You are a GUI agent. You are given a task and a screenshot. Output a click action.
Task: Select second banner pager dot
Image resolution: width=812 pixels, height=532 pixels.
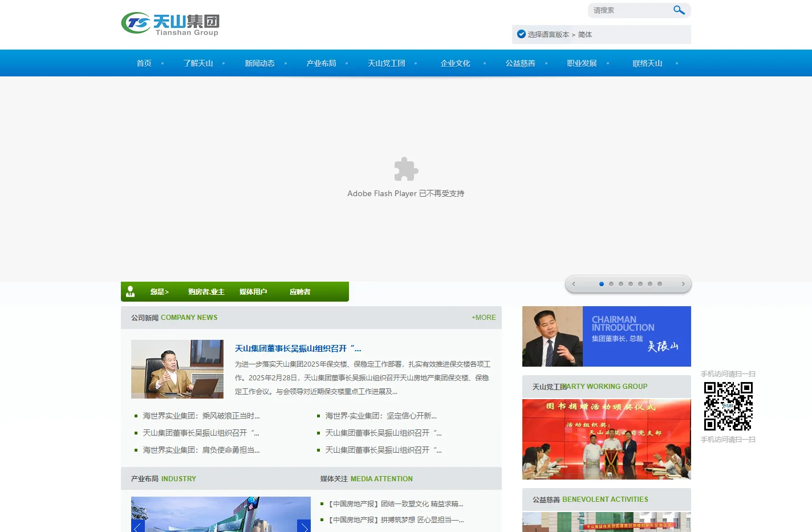[x=611, y=284]
